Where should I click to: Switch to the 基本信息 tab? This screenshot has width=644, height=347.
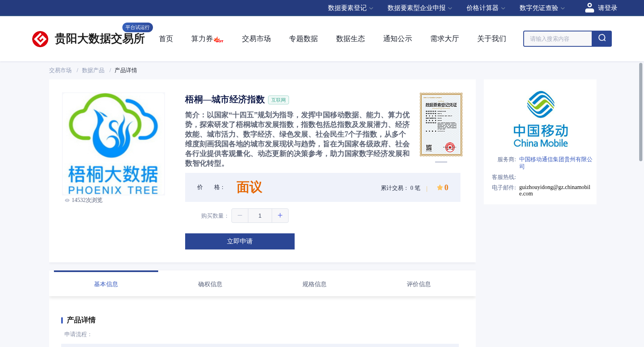pos(106,284)
